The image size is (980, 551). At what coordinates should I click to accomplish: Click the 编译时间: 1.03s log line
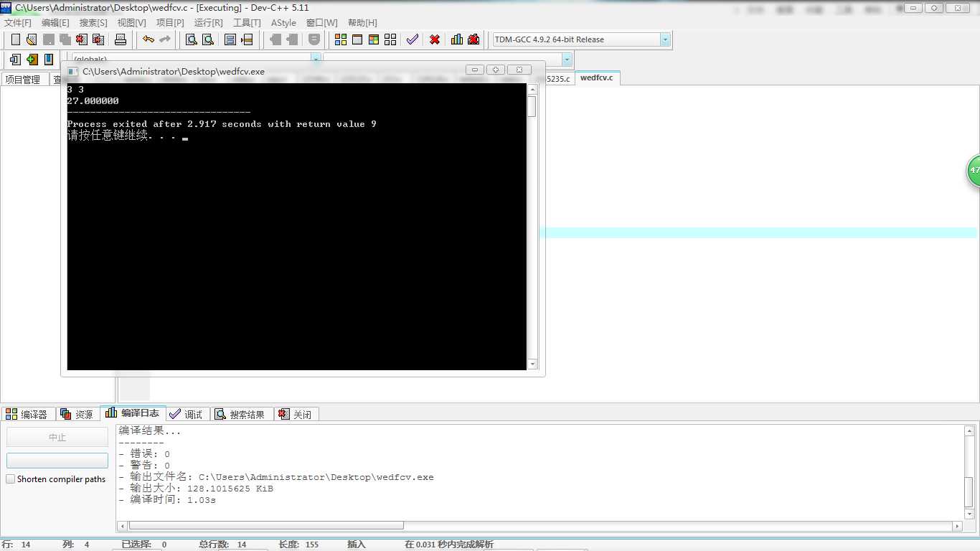(x=167, y=500)
